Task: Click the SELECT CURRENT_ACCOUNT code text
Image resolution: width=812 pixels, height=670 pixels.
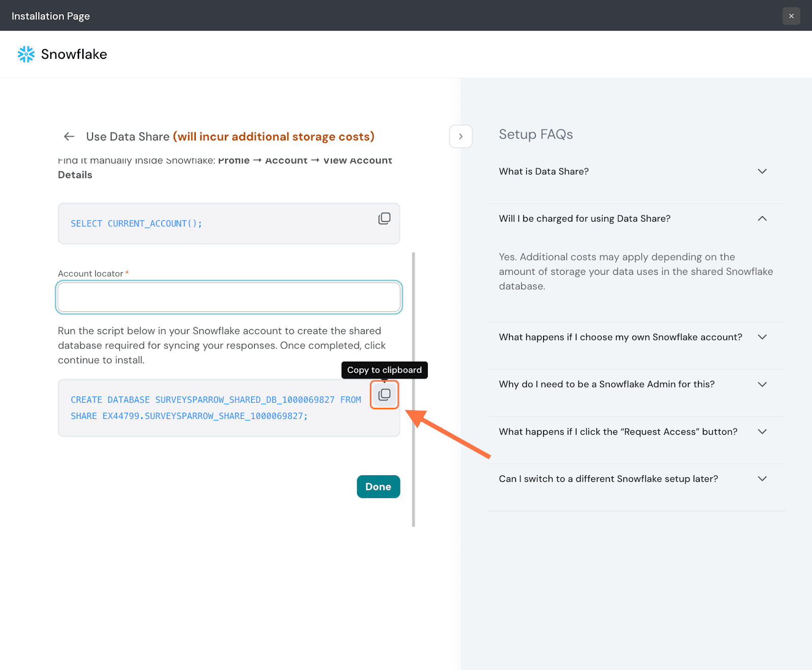Action: (x=136, y=224)
